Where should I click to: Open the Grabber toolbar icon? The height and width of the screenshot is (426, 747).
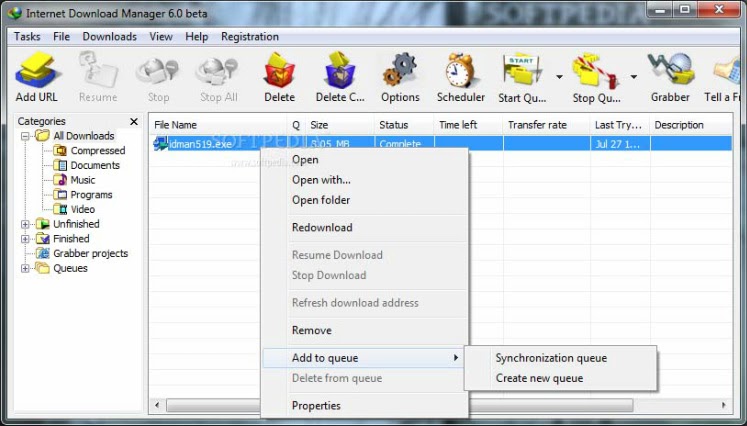670,70
